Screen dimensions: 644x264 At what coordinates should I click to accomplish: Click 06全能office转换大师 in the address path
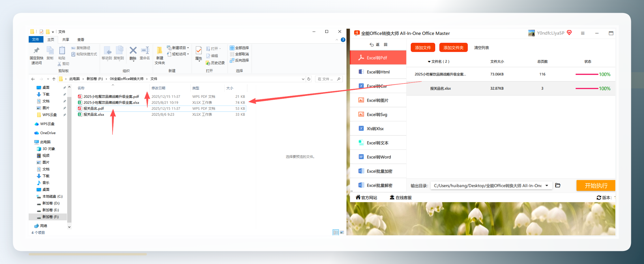pos(126,79)
